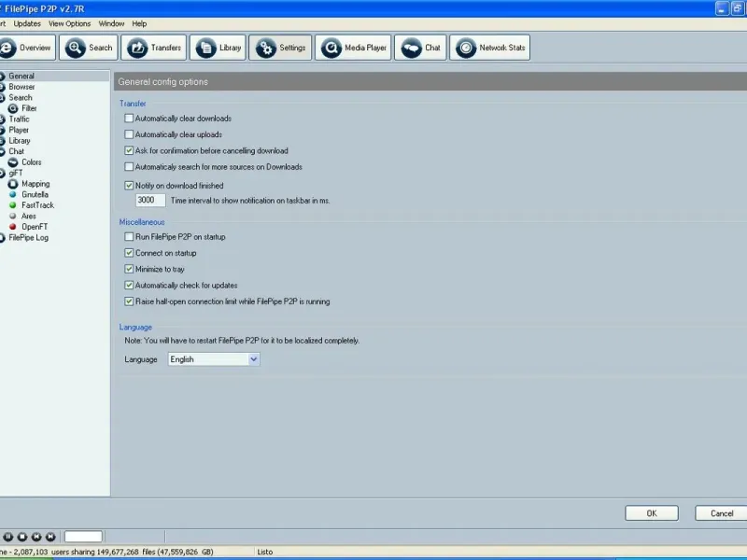Click the red OpenFT network dot
This screenshot has height=560, width=747.
point(13,227)
